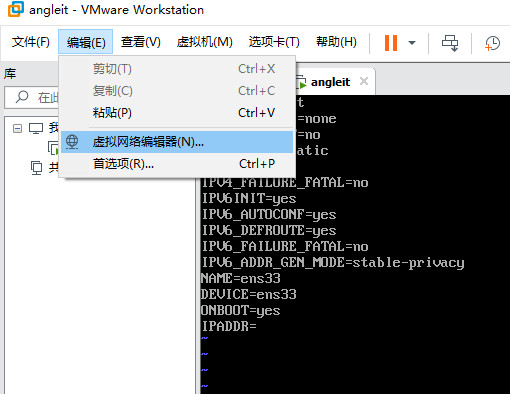Close the 编辑(E) menu

click(86, 42)
